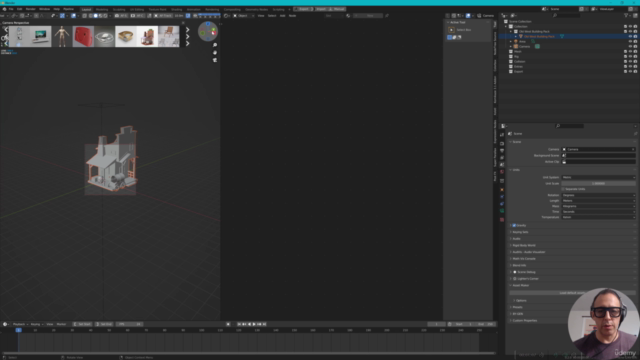Image resolution: width=640 pixels, height=360 pixels.
Task: Open the Camera selector dropdown
Action: (599, 149)
